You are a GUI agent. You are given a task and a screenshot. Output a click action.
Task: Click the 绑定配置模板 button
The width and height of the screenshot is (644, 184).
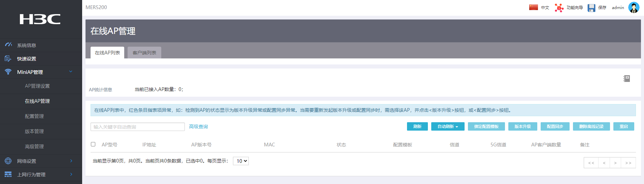[x=486, y=126]
